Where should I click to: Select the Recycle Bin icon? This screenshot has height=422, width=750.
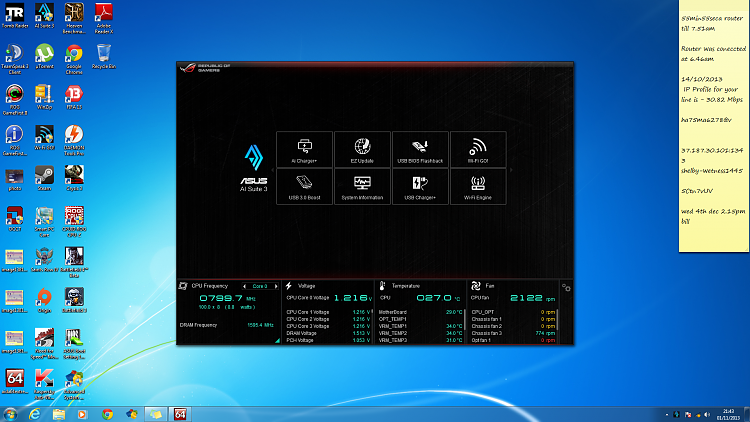point(103,56)
